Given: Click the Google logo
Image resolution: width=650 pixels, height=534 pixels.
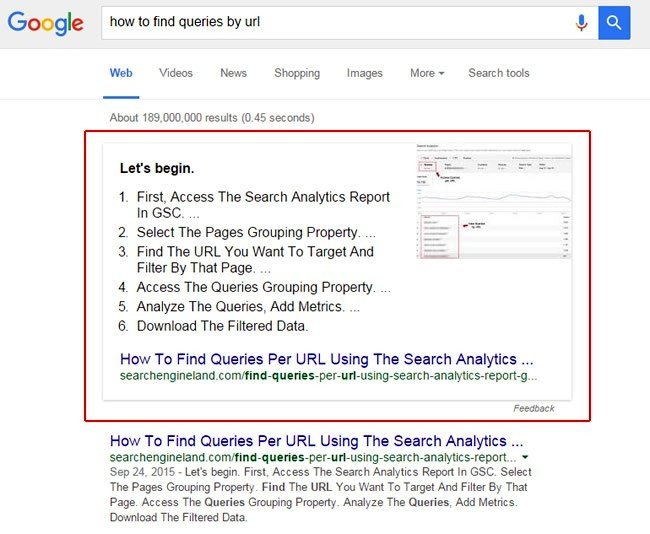Looking at the screenshot, I should [46, 22].
